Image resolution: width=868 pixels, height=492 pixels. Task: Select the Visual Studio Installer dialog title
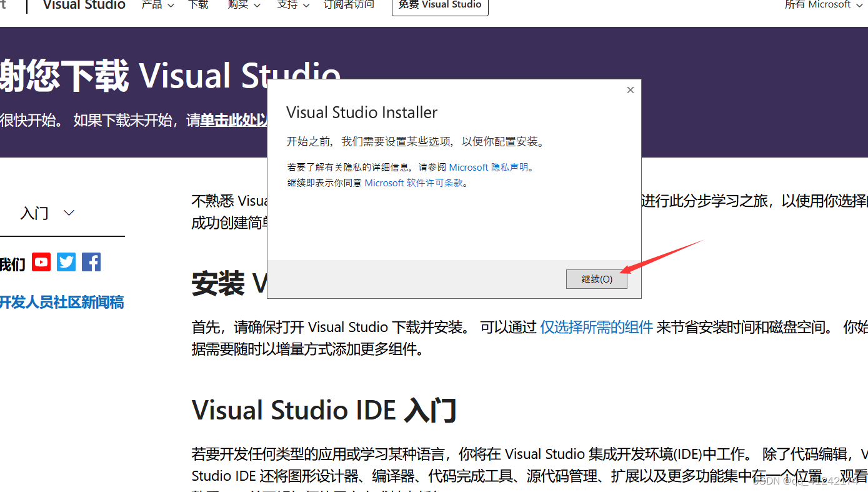pos(362,113)
